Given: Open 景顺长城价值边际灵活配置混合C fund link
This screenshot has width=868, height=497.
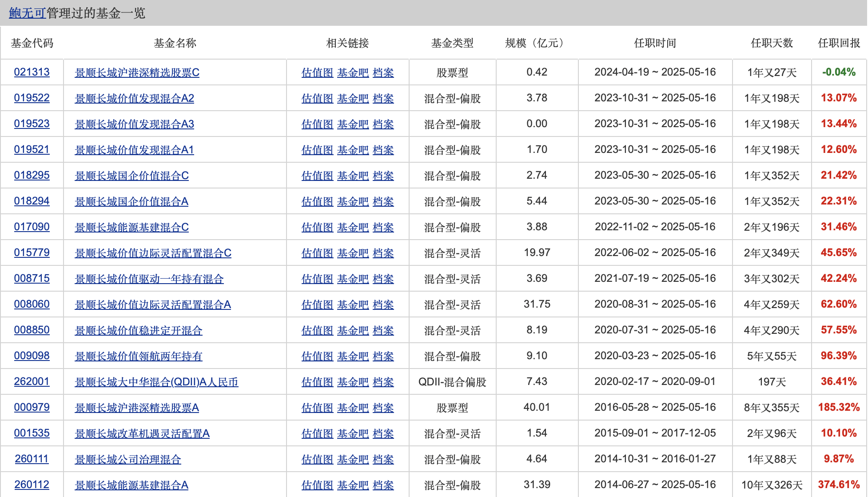Looking at the screenshot, I should [x=153, y=253].
